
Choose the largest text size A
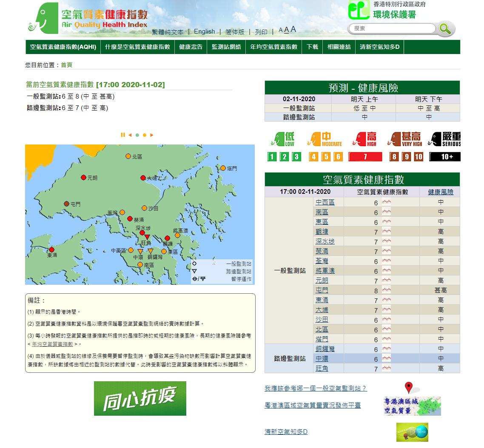(293, 30)
